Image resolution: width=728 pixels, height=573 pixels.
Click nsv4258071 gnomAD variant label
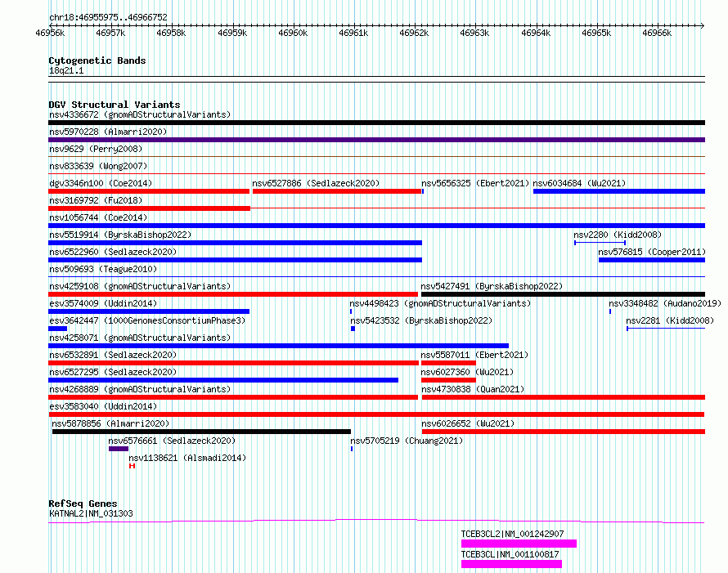click(140, 338)
